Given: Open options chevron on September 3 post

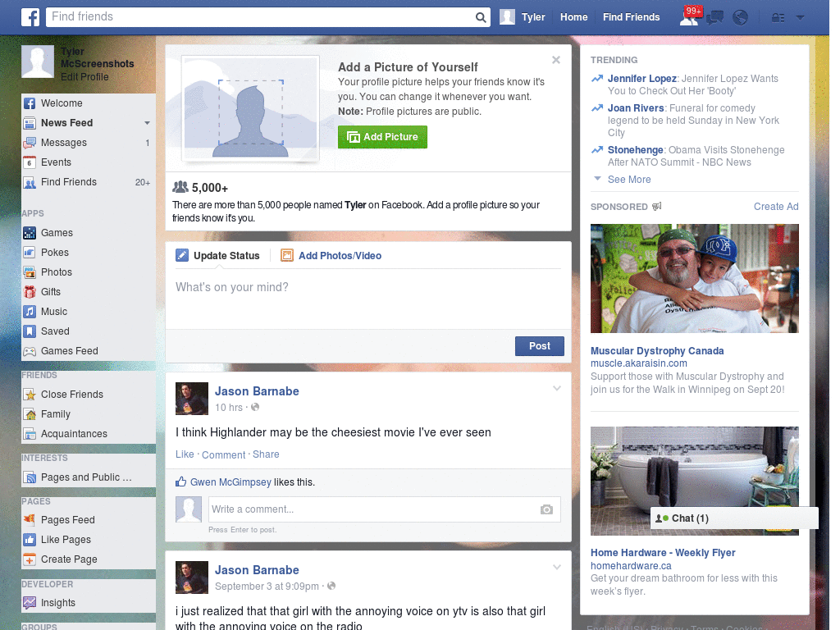Looking at the screenshot, I should 557,568.
